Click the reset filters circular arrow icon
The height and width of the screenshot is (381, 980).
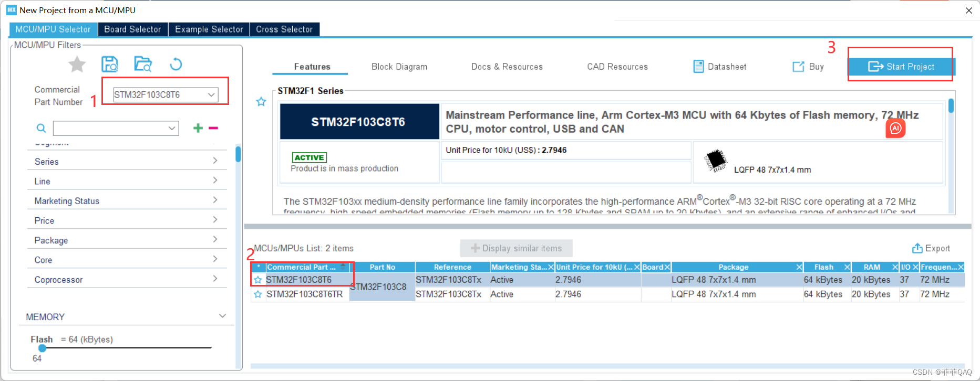176,64
